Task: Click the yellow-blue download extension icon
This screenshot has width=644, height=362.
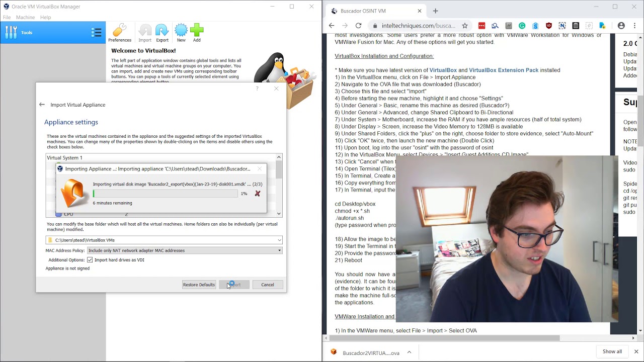Action: click(602, 26)
